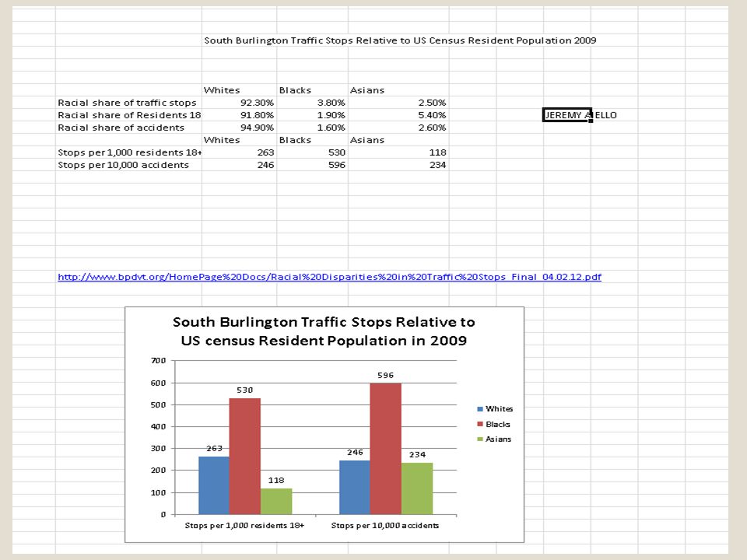The width and height of the screenshot is (747, 560).
Task: Select the 'Racial share of traffic stops' row label
Action: point(127,103)
